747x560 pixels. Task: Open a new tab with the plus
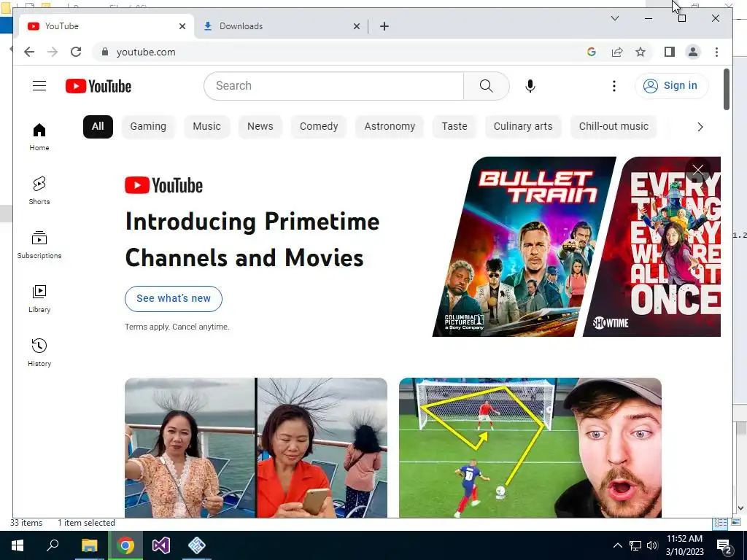click(x=384, y=26)
